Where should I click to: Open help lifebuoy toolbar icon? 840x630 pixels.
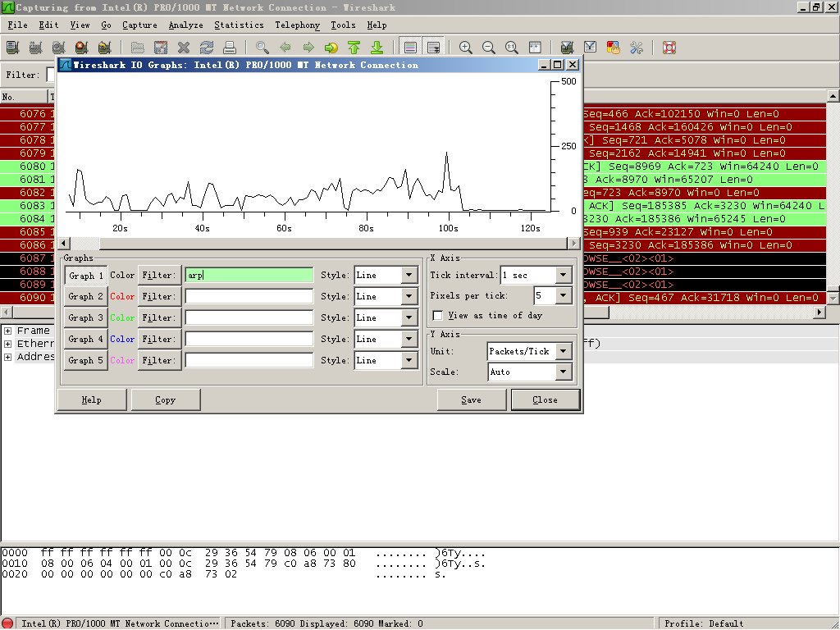(x=669, y=48)
